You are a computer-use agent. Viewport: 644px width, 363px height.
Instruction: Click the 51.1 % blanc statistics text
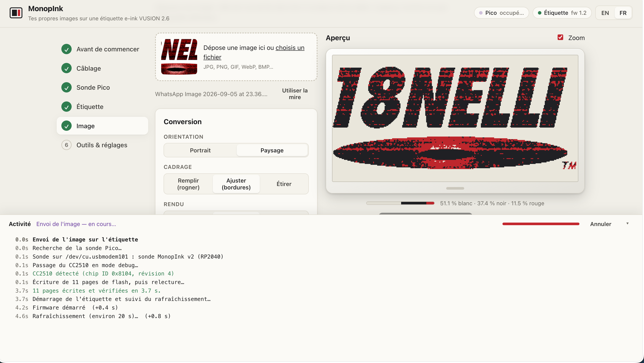click(x=492, y=203)
